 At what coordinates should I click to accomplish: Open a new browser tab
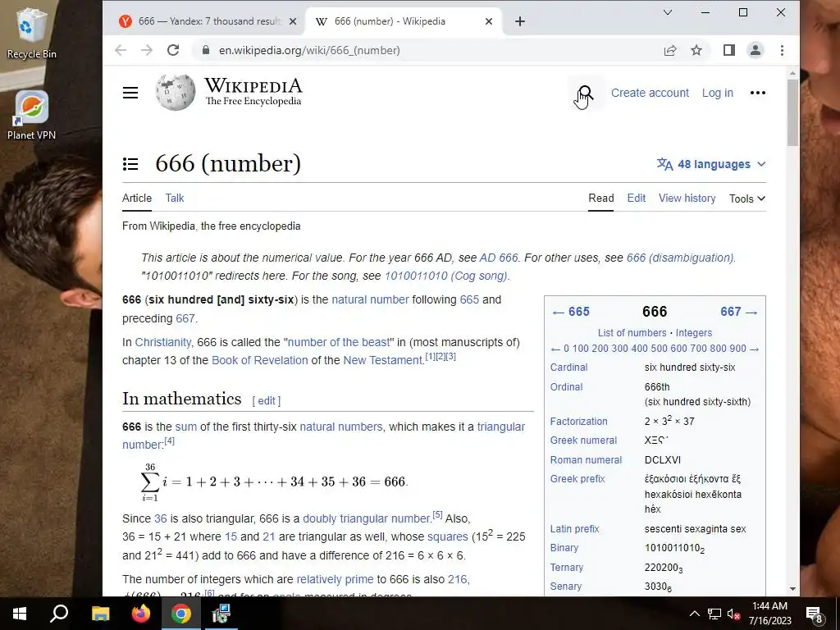tap(519, 21)
